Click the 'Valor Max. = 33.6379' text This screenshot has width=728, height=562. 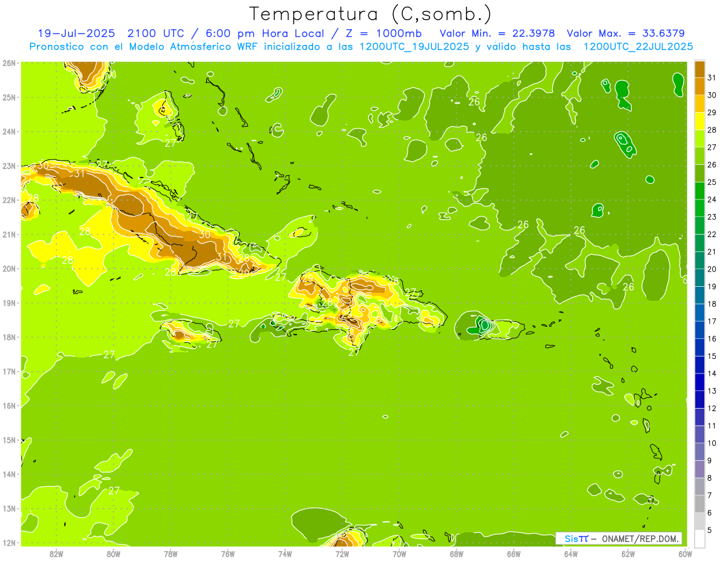click(625, 33)
